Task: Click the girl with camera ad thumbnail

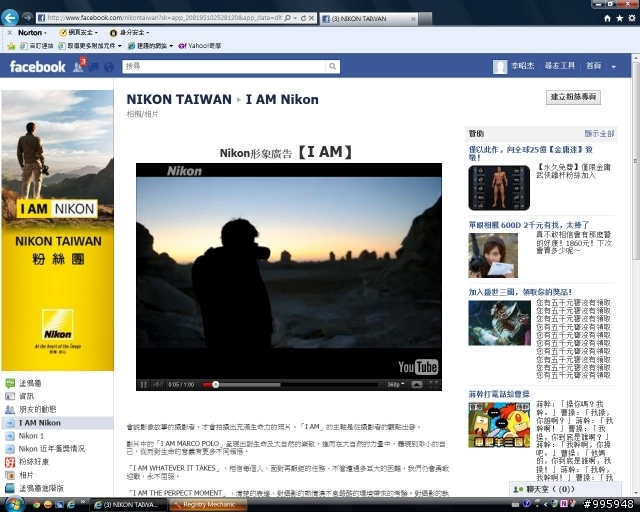Action: click(493, 255)
